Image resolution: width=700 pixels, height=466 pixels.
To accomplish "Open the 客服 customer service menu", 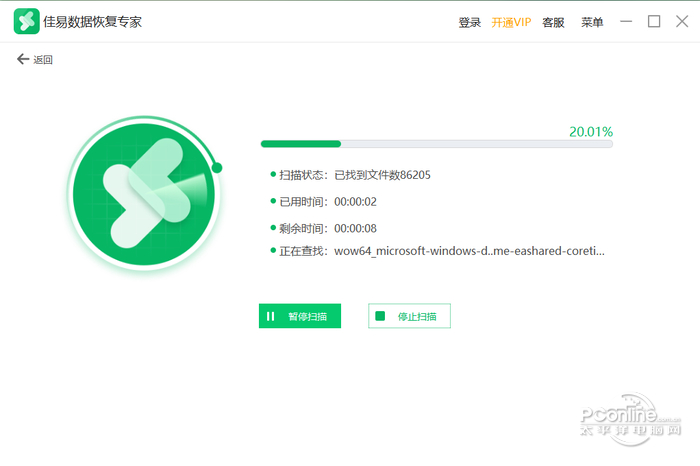I will click(x=553, y=22).
